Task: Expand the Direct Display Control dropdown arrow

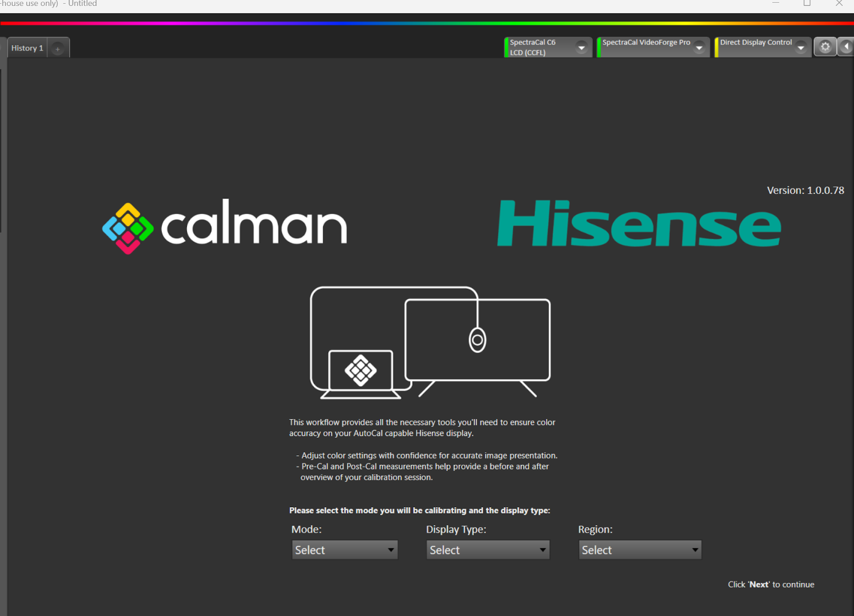Action: (801, 48)
